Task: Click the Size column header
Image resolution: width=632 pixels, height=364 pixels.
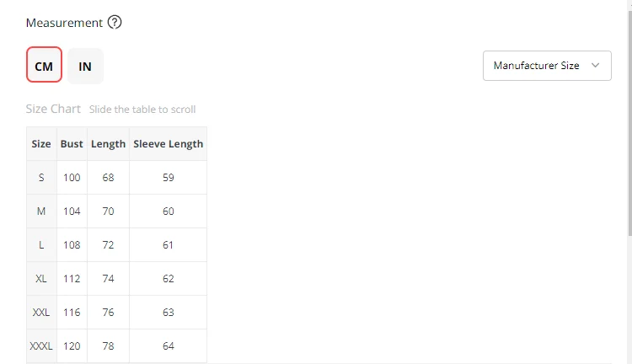Action: pyautogui.click(x=41, y=144)
